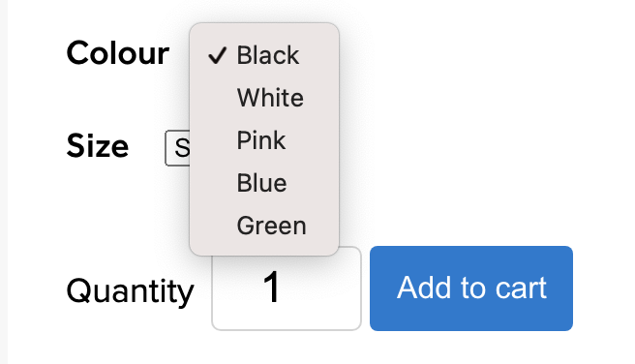Click the Quantity label text
This screenshot has width=635, height=364.
(130, 291)
